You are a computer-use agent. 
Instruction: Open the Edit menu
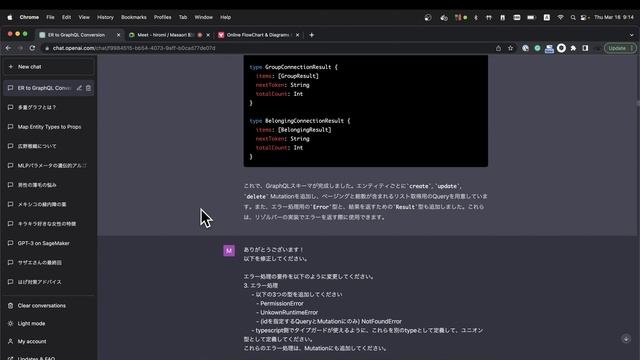[x=67, y=17]
